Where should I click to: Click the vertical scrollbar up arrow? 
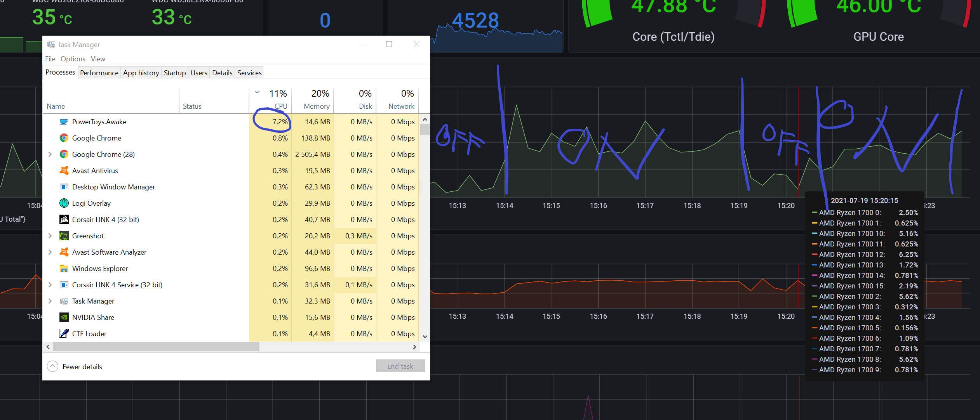(x=425, y=119)
